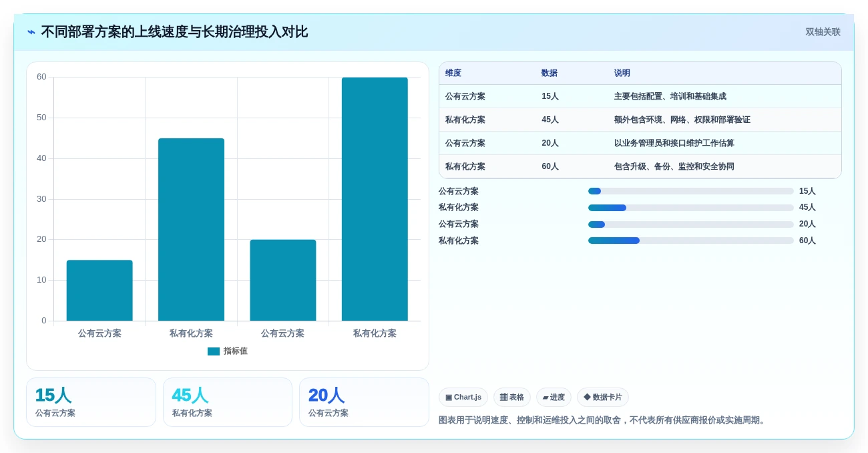Viewport: 868px width, 453px height.
Task: Click the 指标值 legend label
Action: coord(235,351)
